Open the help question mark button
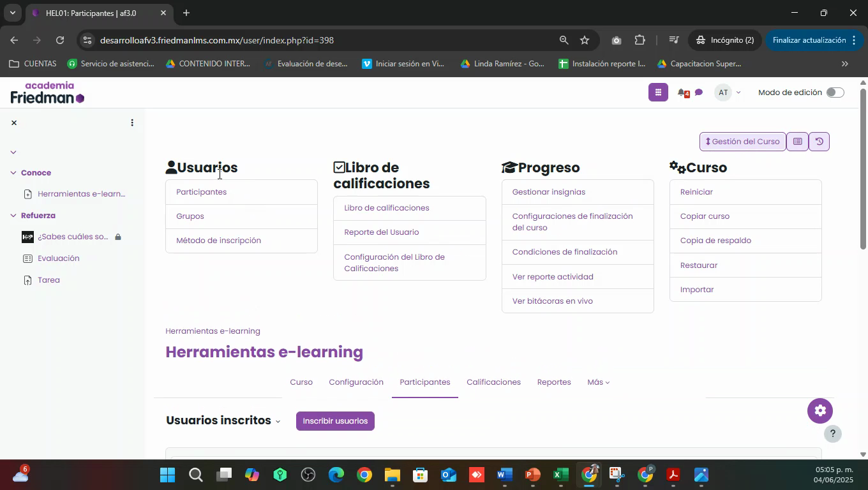The height and width of the screenshot is (490, 868). tap(832, 434)
